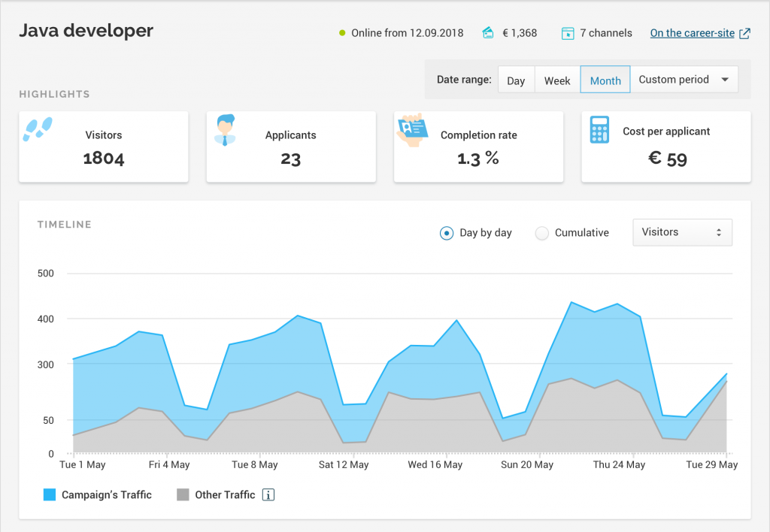Select the Cumulative radio button
Image resolution: width=770 pixels, height=532 pixels.
coord(541,233)
